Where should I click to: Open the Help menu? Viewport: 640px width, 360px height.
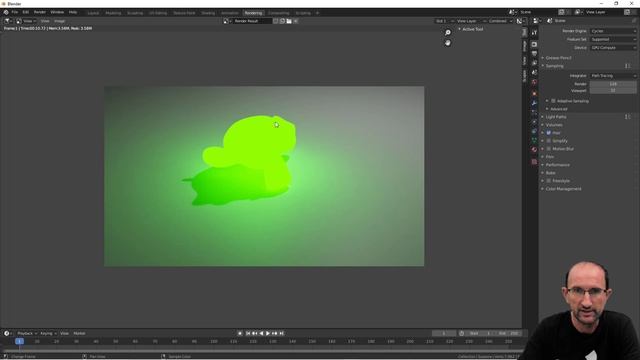pyautogui.click(x=73, y=12)
